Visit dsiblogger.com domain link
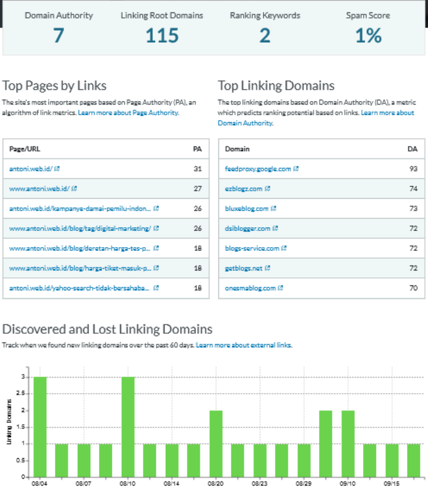428x504 pixels. click(x=247, y=228)
